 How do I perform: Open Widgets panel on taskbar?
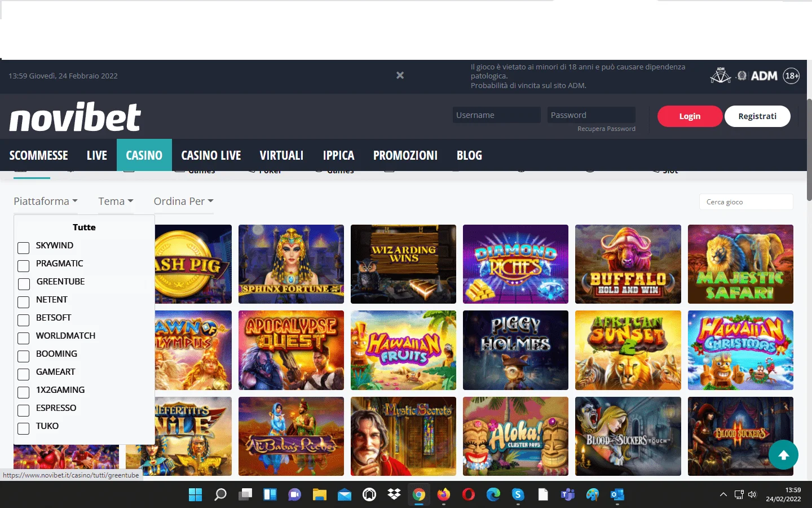[270, 495]
